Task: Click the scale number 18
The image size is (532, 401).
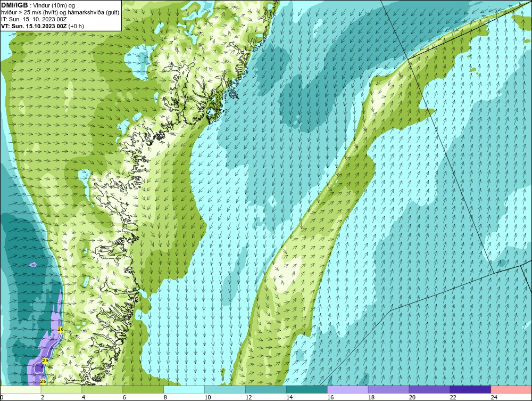Action: (371, 397)
